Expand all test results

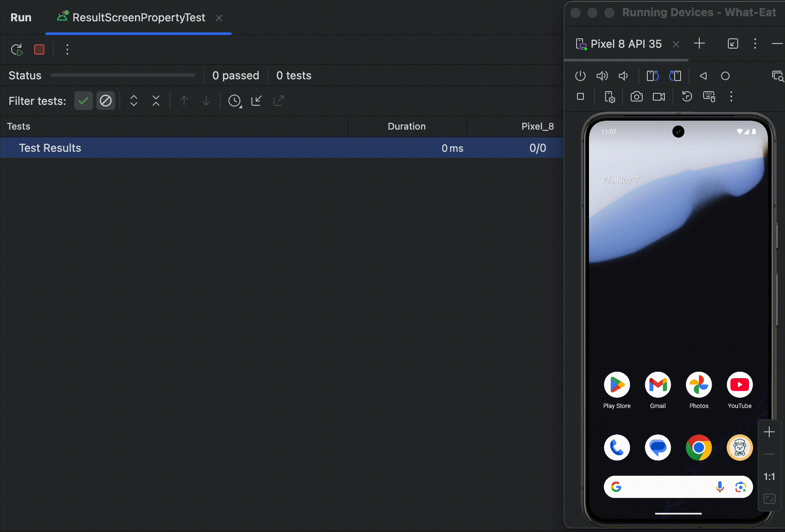[134, 101]
